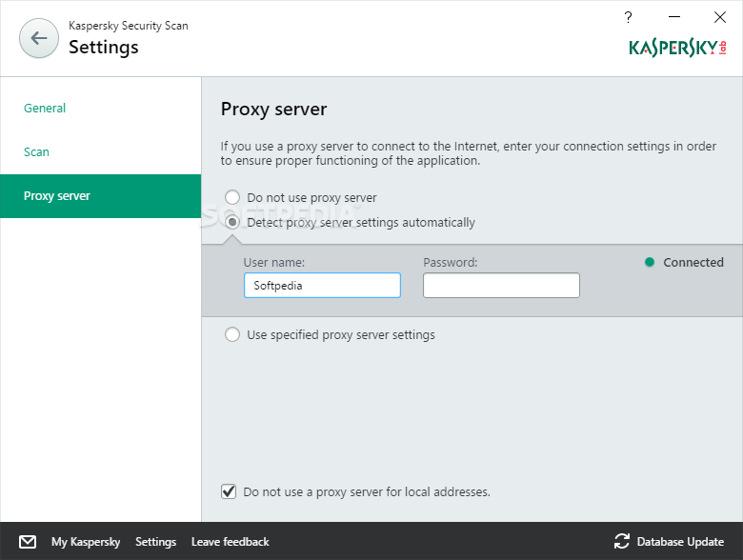
Task: Focus the Password input field
Action: pyautogui.click(x=501, y=285)
